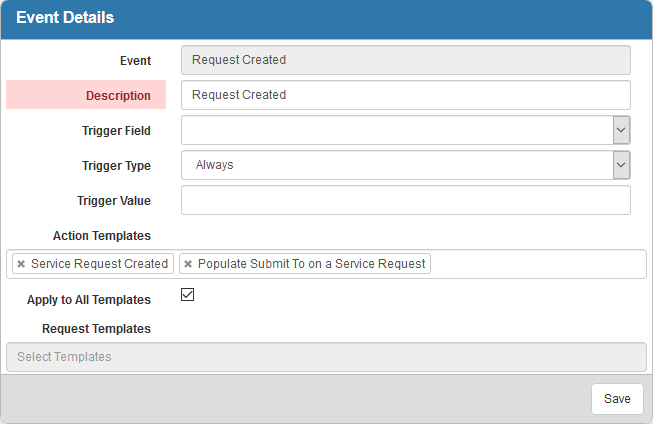This screenshot has width=653, height=424.
Task: Click empty area of Action Templates box
Action: pyautogui.click(x=537, y=264)
